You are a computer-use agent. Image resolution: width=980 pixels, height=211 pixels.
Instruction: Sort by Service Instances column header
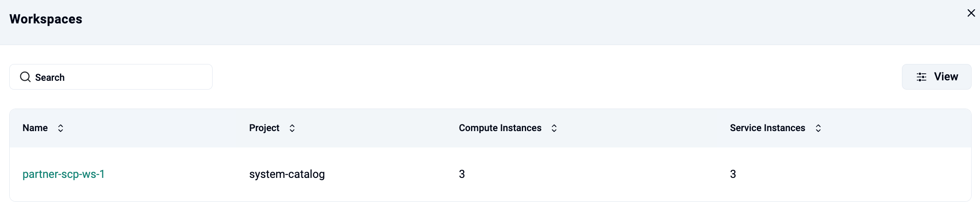point(767,128)
